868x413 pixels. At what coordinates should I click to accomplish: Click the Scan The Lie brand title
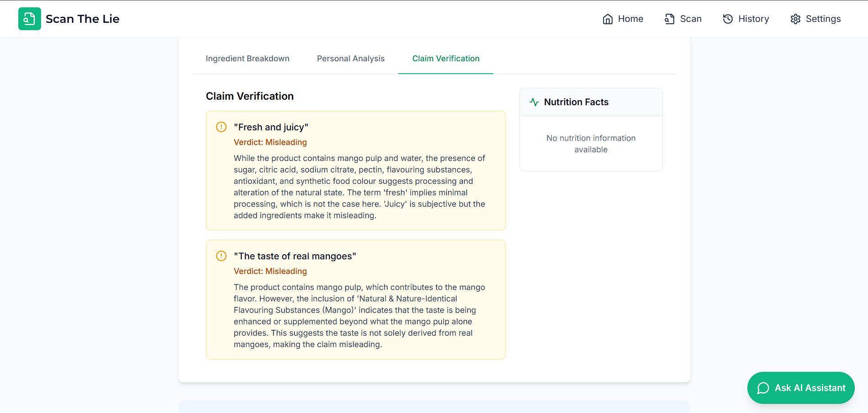(82, 19)
